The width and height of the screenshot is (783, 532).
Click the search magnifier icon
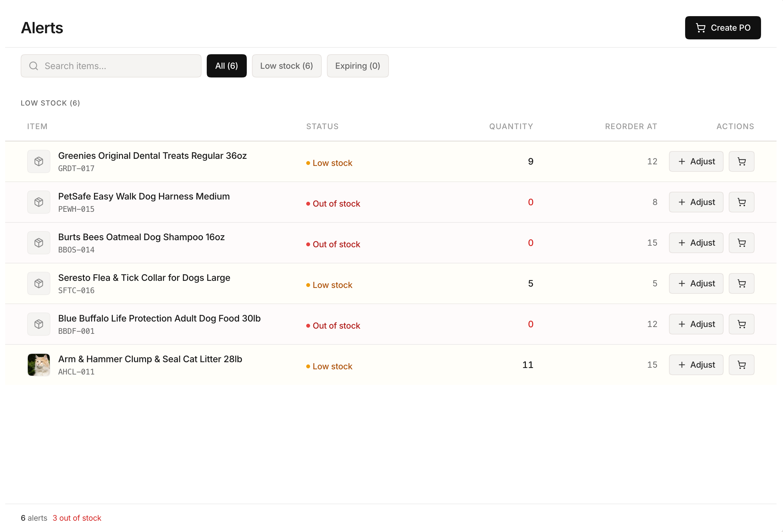pos(34,66)
